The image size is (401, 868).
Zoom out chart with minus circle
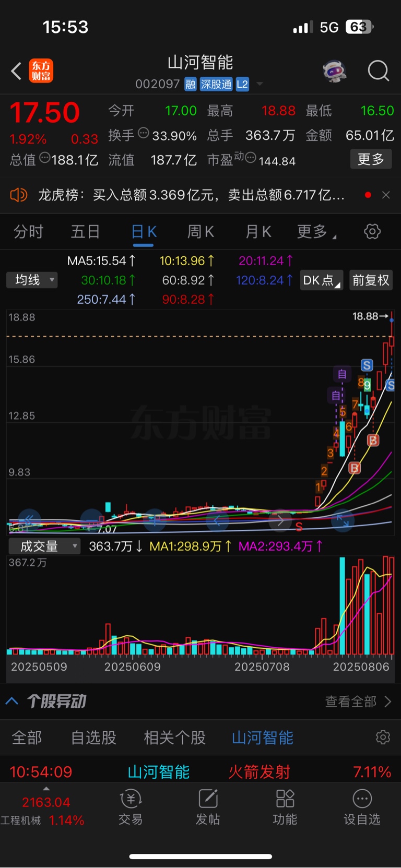92,520
